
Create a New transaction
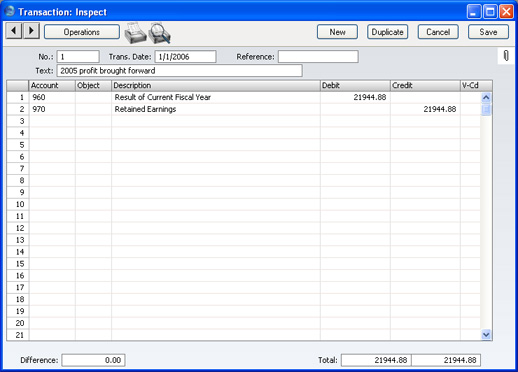337,32
